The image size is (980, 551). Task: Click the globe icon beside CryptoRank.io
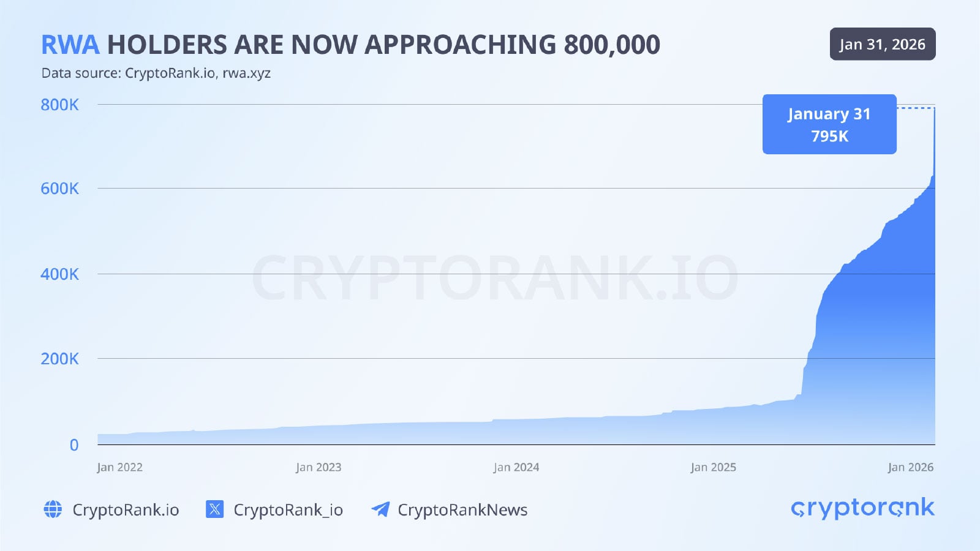(53, 509)
